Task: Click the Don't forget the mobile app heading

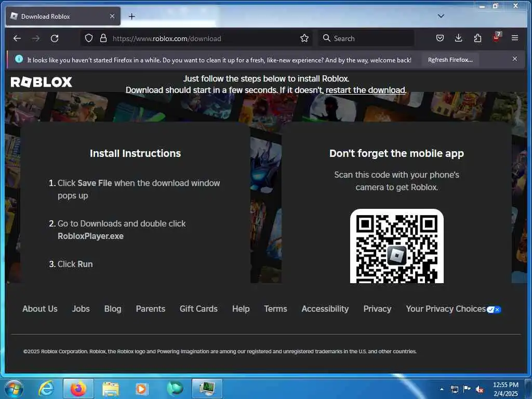Action: (x=396, y=153)
